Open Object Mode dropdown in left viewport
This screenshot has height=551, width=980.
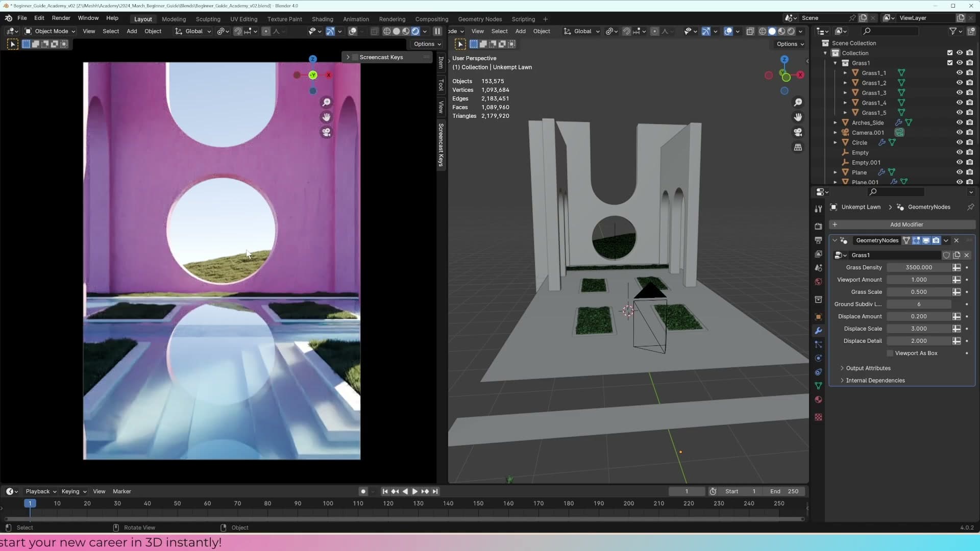[x=50, y=31]
